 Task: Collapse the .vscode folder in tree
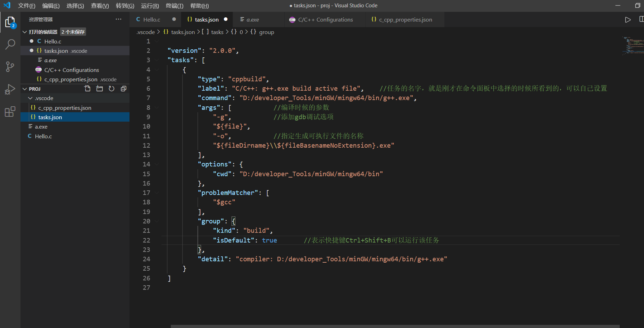[30, 98]
